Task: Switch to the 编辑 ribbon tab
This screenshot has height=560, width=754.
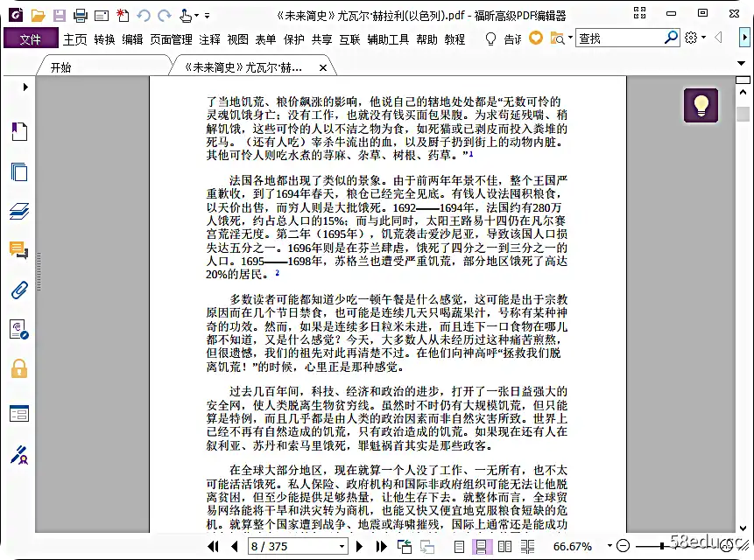Action: [132, 39]
